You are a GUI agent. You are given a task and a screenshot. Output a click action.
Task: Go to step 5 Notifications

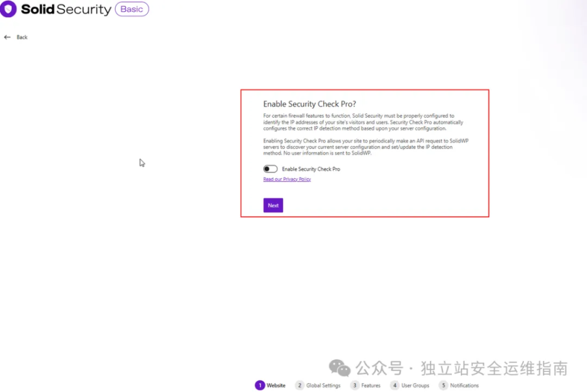[459, 385]
